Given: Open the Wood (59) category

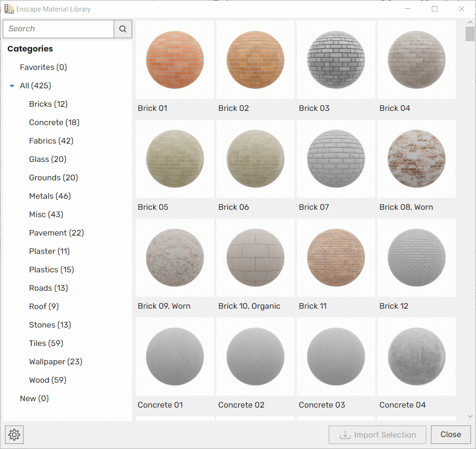Looking at the screenshot, I should 48,380.
